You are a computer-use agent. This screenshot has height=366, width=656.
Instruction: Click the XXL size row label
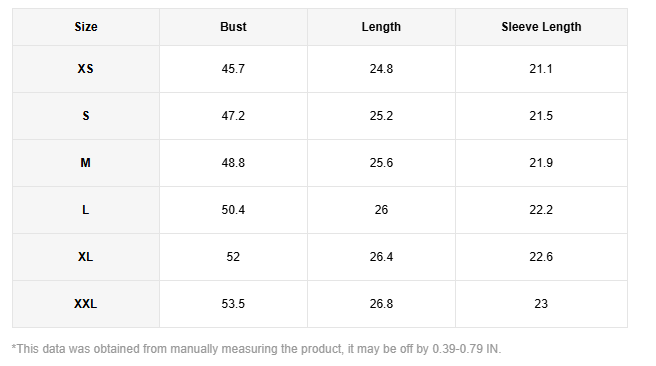(86, 304)
